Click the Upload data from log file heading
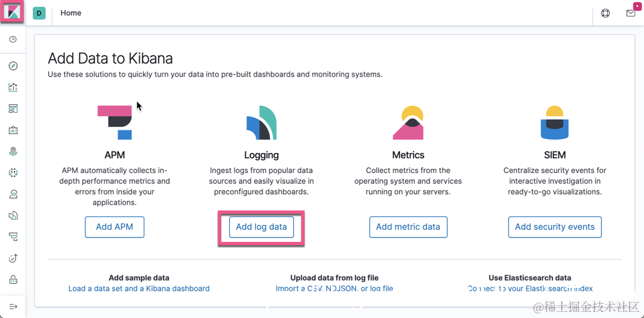Screen dimensions: 644x318 334,278
